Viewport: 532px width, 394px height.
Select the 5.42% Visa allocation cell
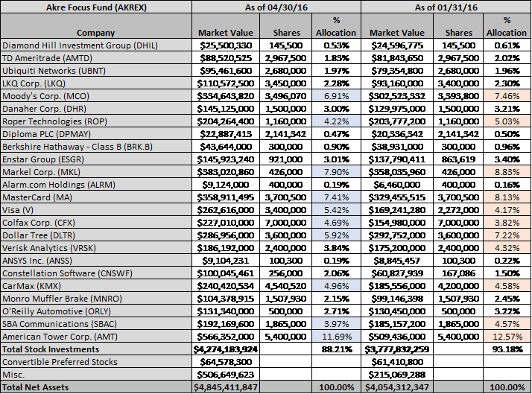[x=336, y=210]
